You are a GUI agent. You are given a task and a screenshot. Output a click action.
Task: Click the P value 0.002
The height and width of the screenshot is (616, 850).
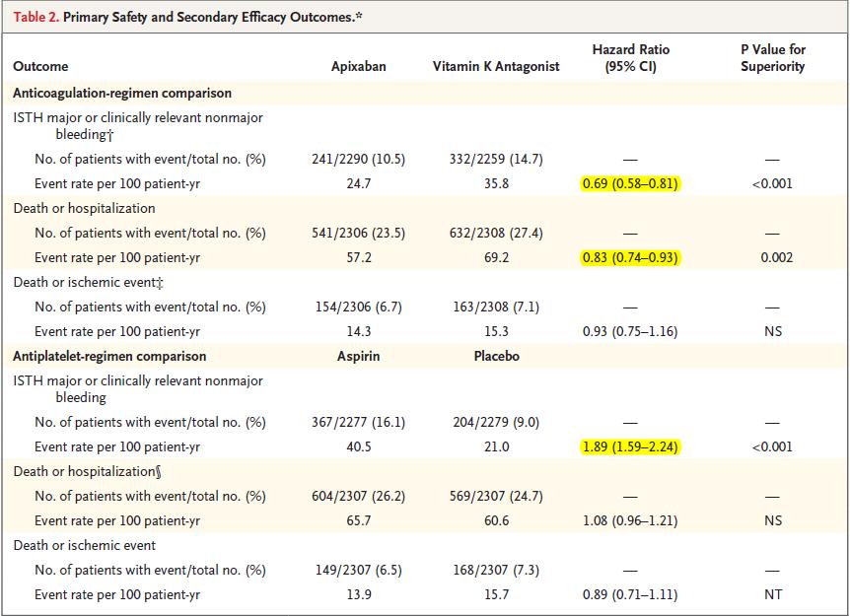click(772, 257)
